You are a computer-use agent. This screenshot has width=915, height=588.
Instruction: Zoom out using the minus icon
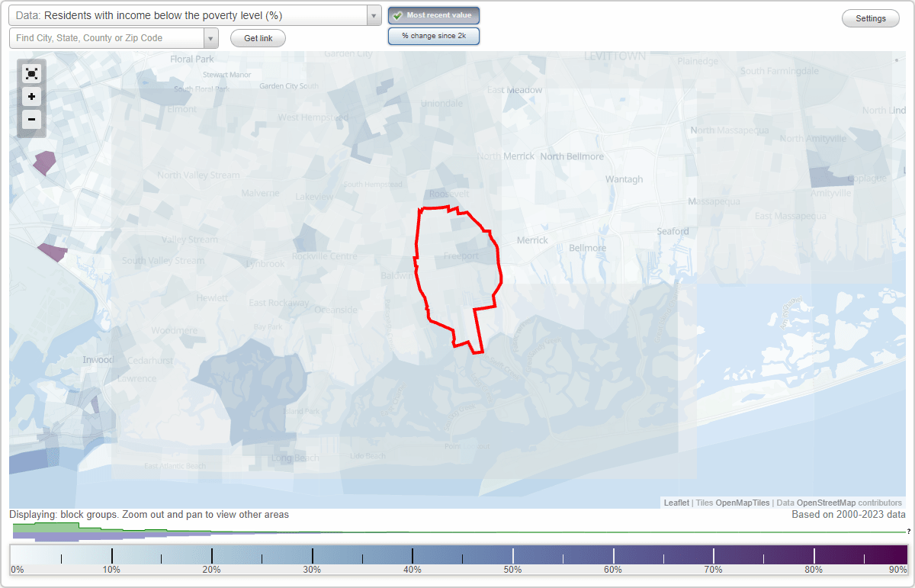click(31, 119)
